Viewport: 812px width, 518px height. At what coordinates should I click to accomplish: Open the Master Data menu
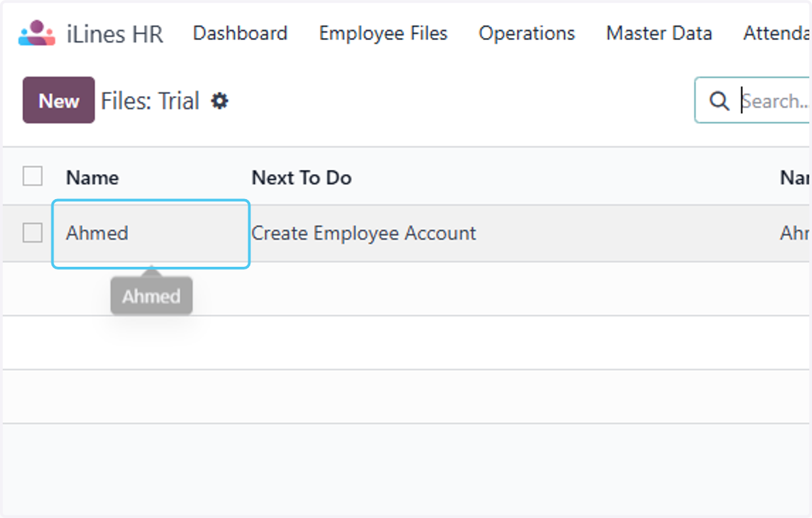coord(659,33)
